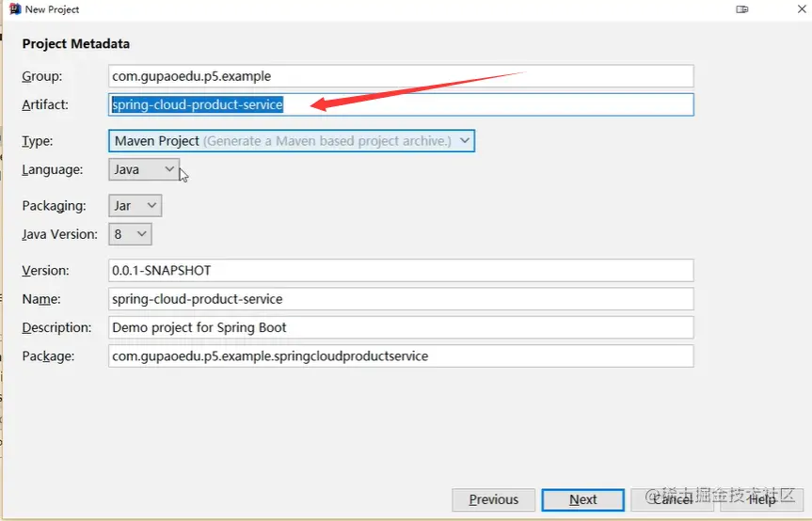Proceed with the Next button
Image resolution: width=812 pixels, height=521 pixels.
point(583,499)
